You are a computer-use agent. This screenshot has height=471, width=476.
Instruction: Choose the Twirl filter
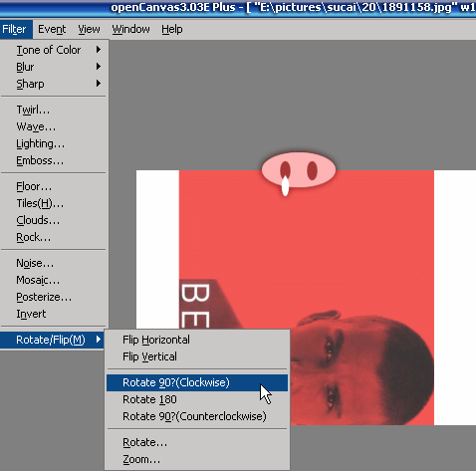(x=54, y=110)
